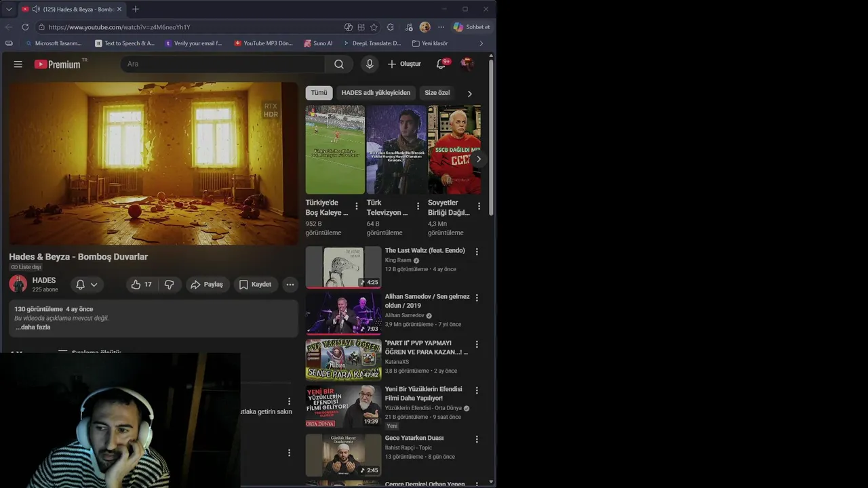The width and height of the screenshot is (868, 488).
Task: Click the magnifier search button
Action: pos(339,64)
